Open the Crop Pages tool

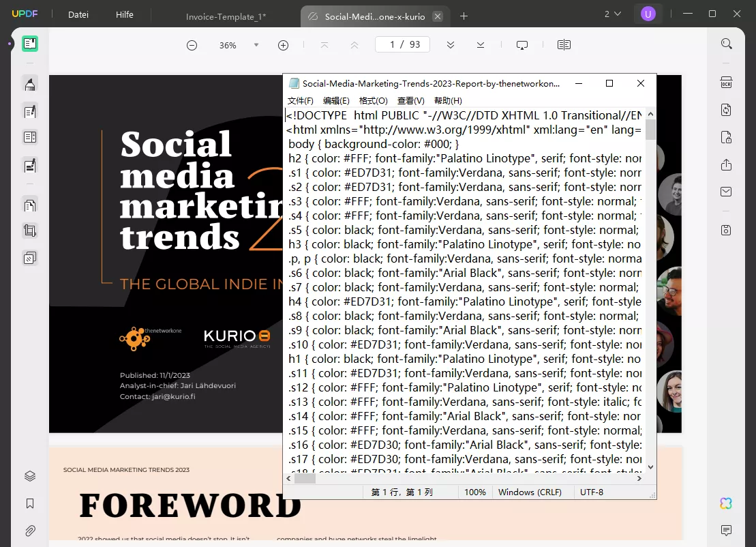[x=30, y=231]
